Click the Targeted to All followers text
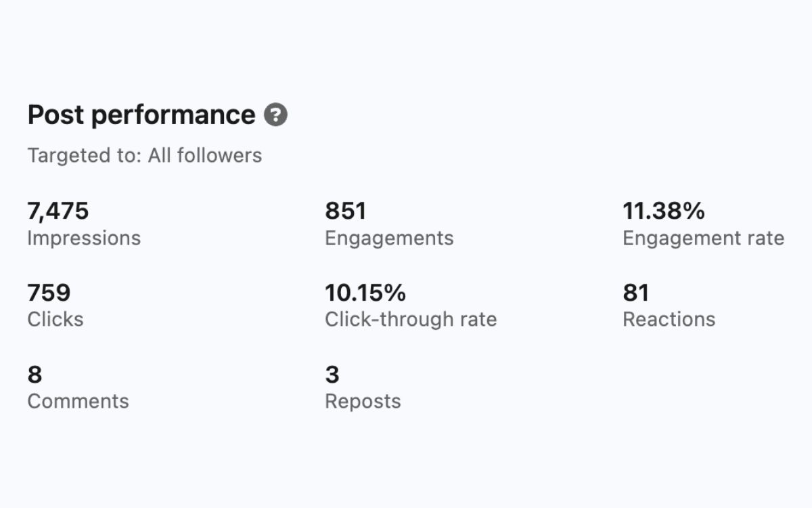The width and height of the screenshot is (812, 508). click(144, 155)
